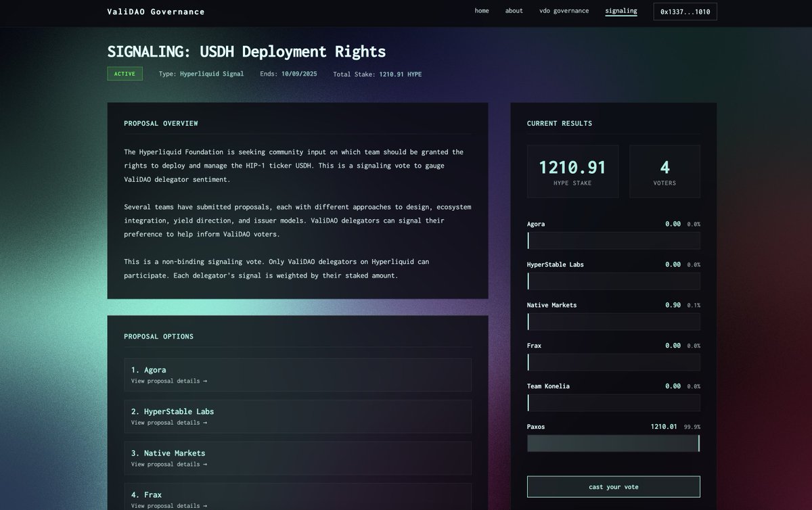812x510 pixels.
Task: Click the Paxos result progress bar
Action: (613, 444)
